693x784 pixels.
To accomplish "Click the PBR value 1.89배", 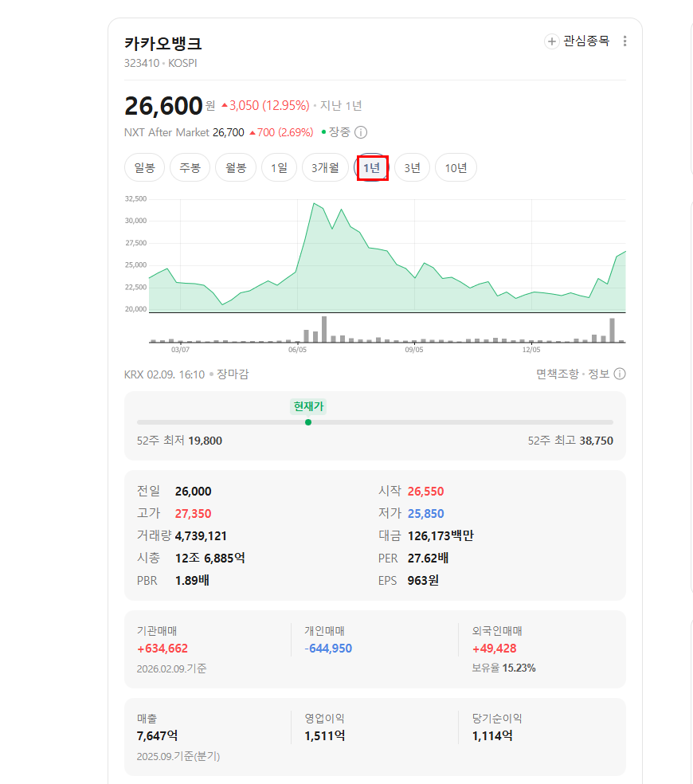I will point(192,581).
